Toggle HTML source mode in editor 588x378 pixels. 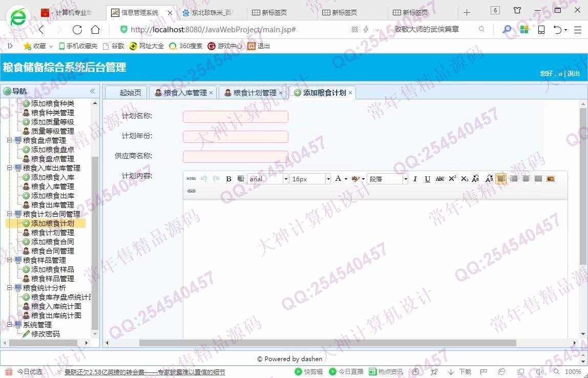191,179
